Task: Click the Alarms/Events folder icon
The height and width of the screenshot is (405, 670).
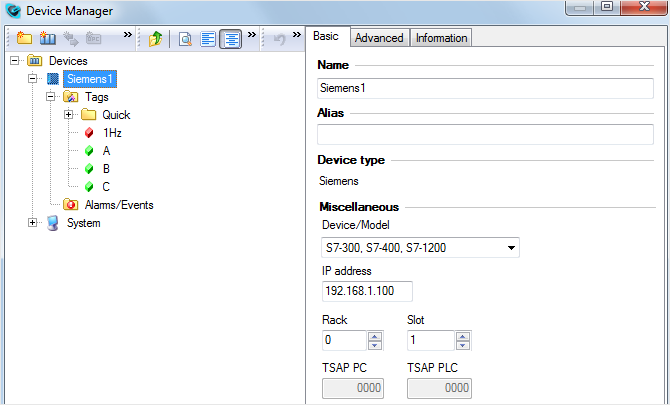Action: point(71,205)
